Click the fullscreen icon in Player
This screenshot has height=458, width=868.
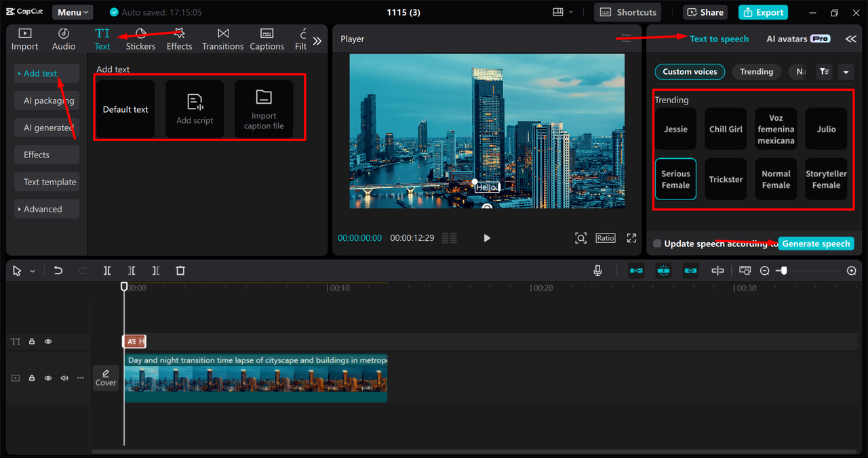pos(631,238)
